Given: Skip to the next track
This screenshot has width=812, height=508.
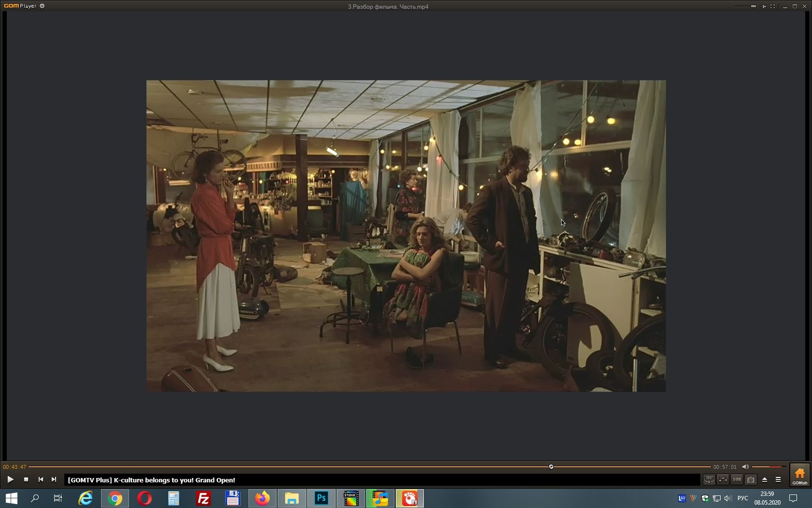Looking at the screenshot, I should tap(54, 479).
